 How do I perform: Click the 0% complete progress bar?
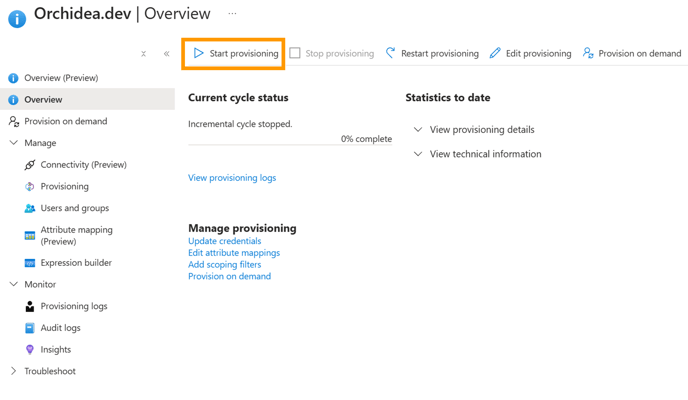click(290, 144)
